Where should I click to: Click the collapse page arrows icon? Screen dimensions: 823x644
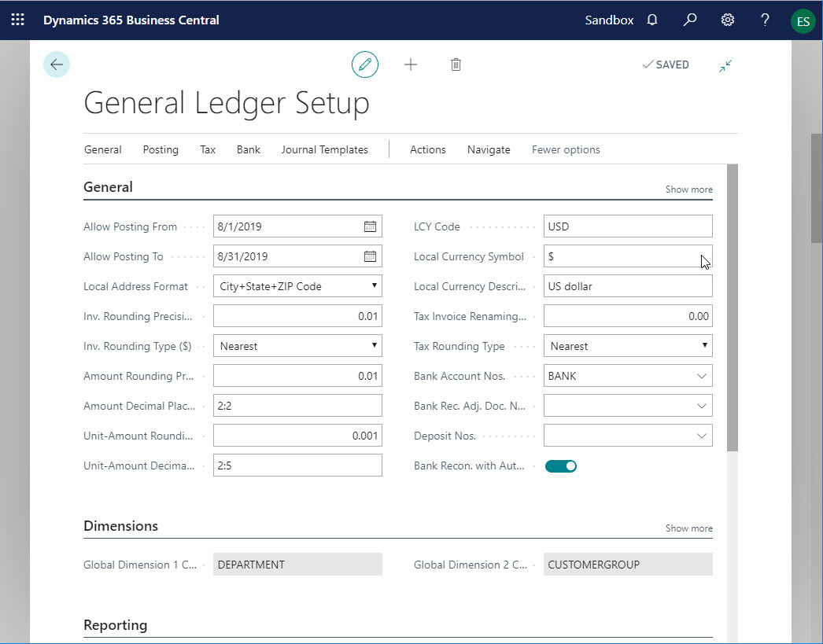point(725,65)
